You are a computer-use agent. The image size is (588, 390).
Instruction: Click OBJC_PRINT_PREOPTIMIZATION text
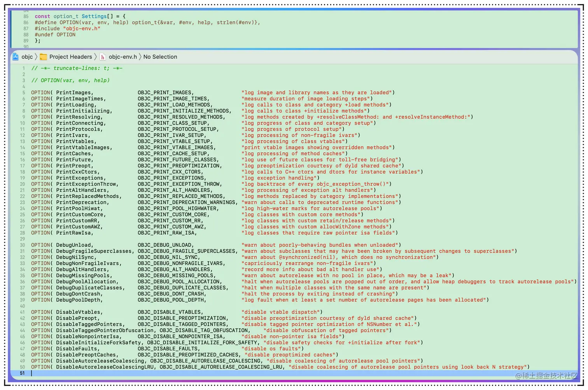click(179, 166)
